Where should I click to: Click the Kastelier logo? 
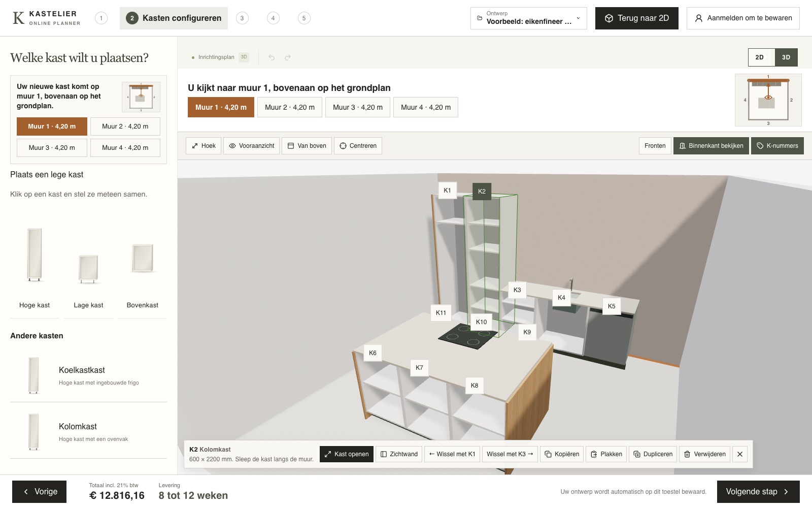tap(46, 18)
